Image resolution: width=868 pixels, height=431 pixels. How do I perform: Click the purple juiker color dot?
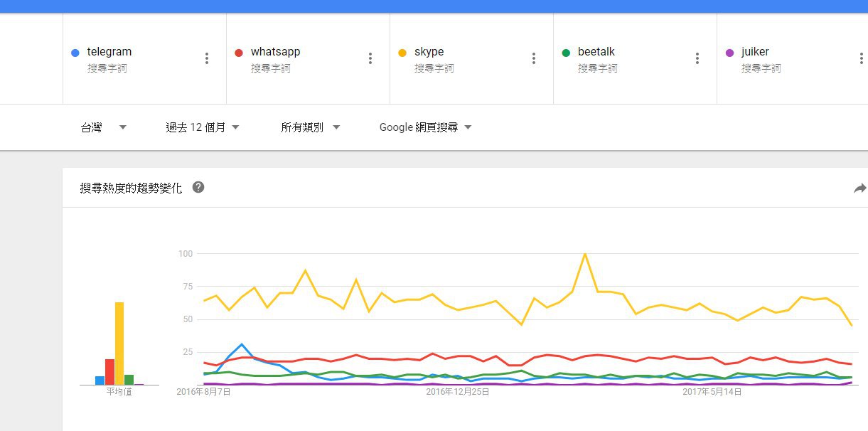tap(729, 53)
